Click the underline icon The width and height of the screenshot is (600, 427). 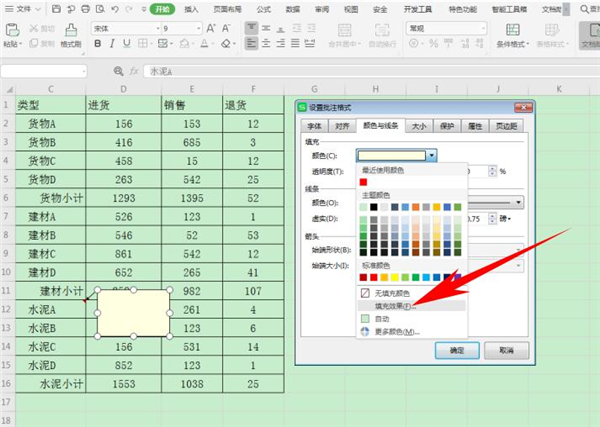point(127,45)
